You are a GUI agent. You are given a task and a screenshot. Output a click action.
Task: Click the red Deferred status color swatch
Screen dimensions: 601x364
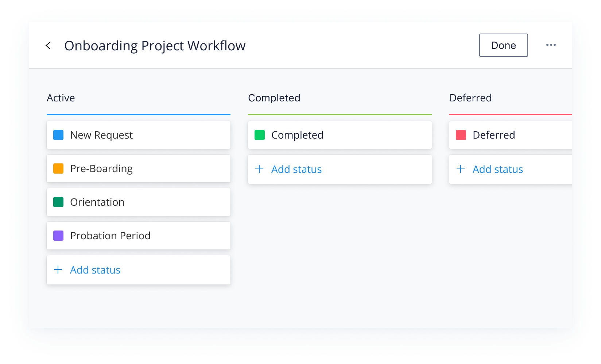click(461, 135)
